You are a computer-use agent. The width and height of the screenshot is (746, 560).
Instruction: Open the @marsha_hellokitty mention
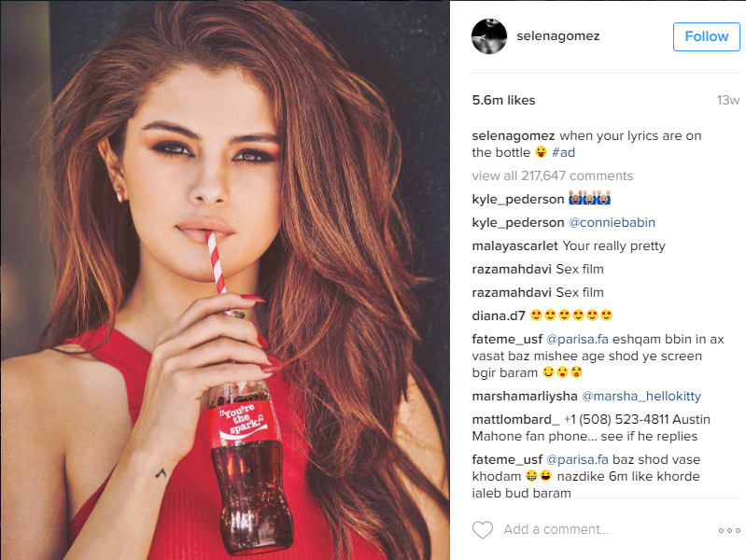coord(641,396)
